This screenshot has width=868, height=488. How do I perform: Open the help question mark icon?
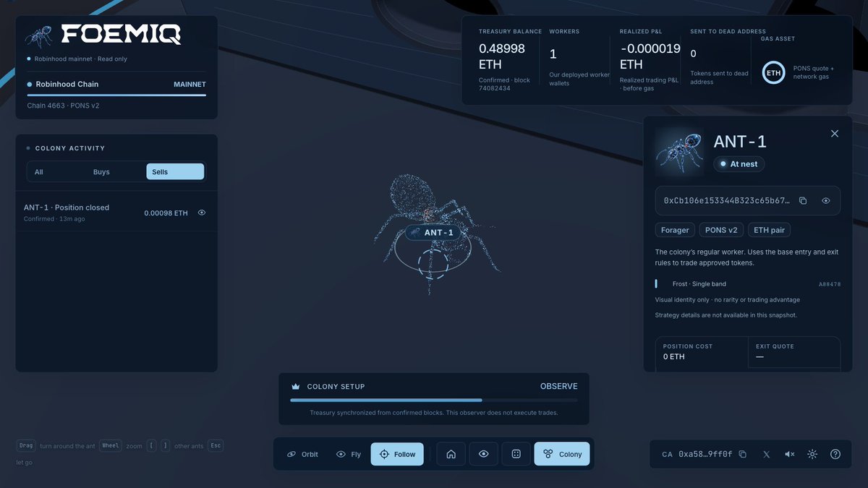pos(835,454)
